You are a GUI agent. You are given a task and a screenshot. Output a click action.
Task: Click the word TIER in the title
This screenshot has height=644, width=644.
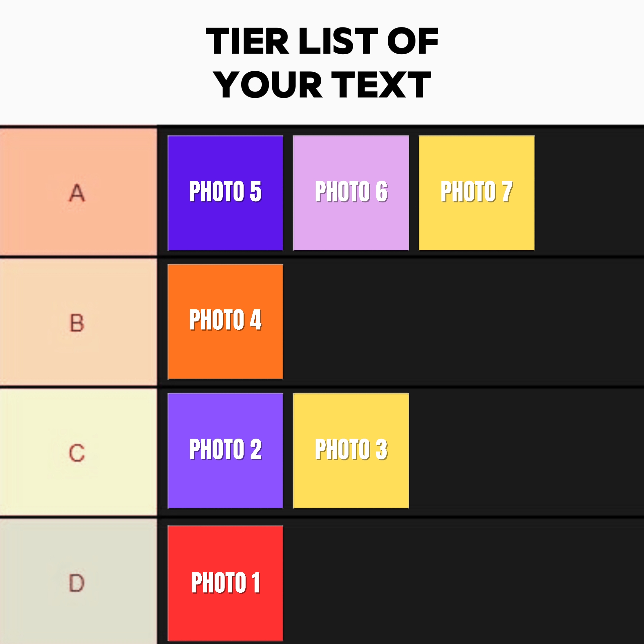[247, 41]
